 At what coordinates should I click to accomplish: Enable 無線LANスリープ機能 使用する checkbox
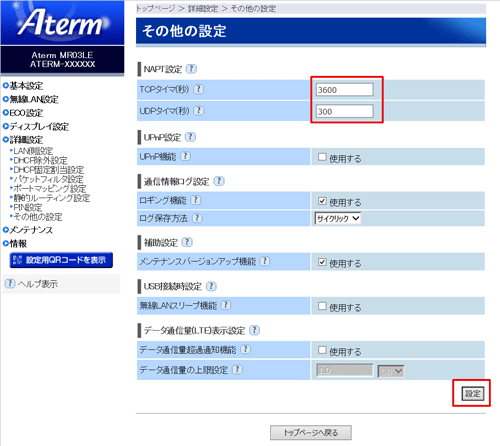(x=322, y=306)
